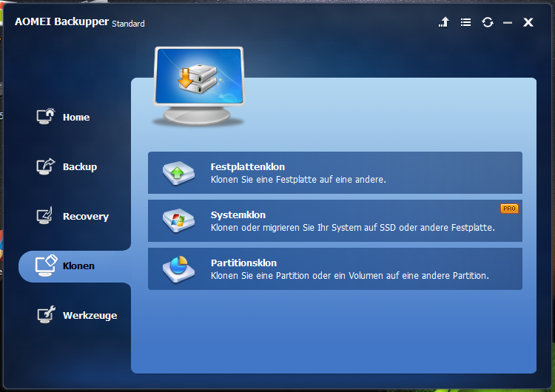
Task: Click the upgrade arrow icon in title bar
Action: click(444, 22)
